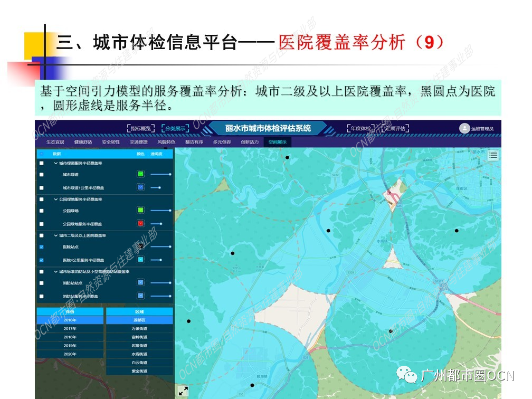Open the 定期评估 section button
This screenshot has height=399, width=532.
click(x=395, y=128)
